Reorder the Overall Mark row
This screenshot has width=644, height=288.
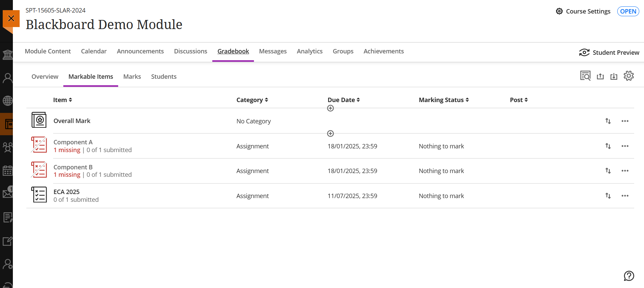tap(608, 121)
